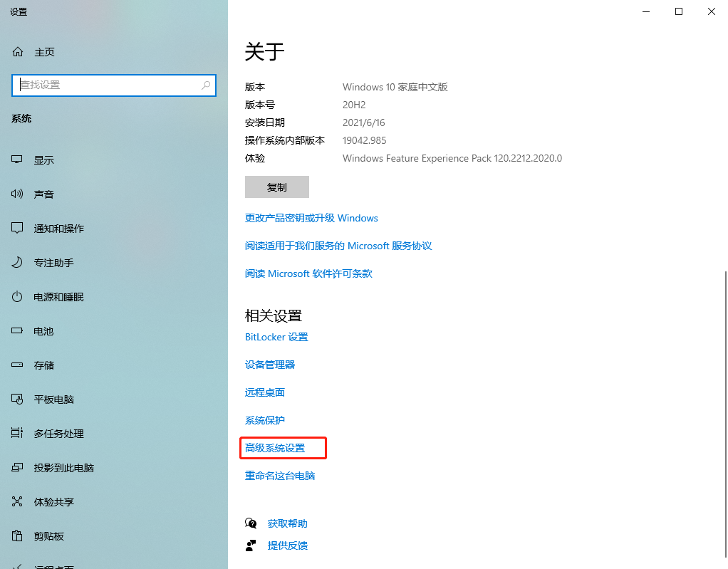Select 剪贴板 in the sidebar

(x=48, y=536)
